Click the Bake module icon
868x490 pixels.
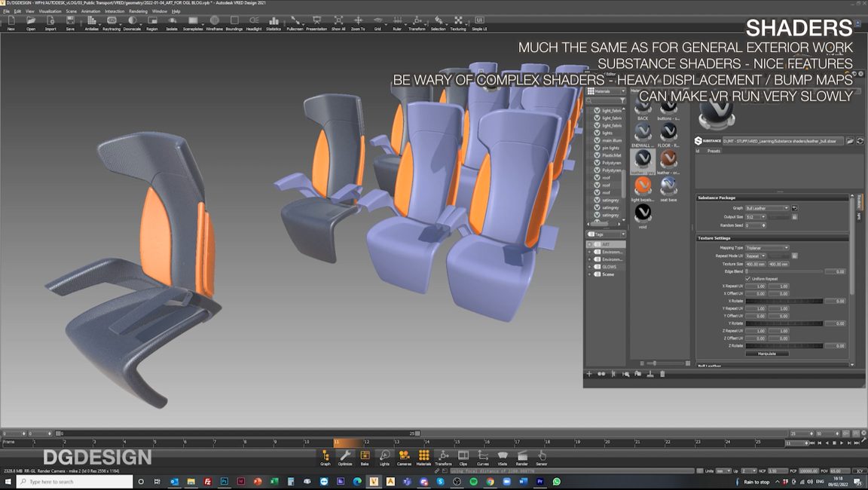365,456
